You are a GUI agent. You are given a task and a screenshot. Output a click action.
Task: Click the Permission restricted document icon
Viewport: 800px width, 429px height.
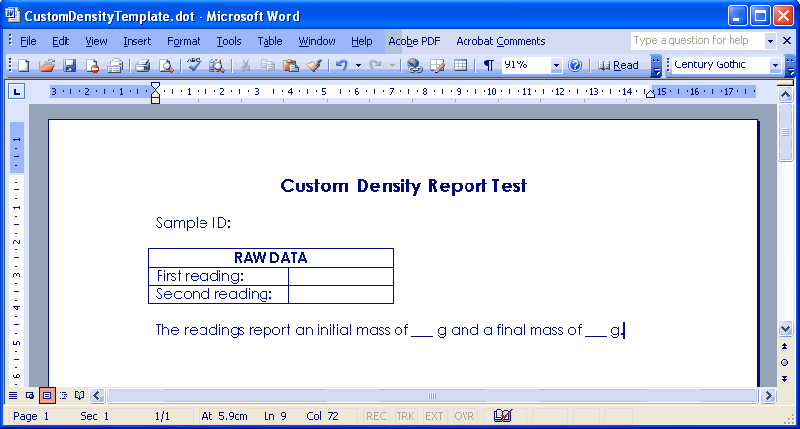click(92, 65)
